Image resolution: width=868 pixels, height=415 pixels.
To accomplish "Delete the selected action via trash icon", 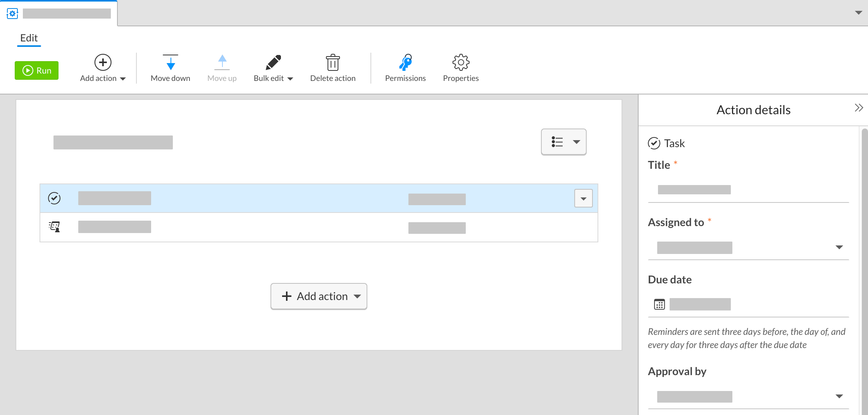I will point(332,63).
